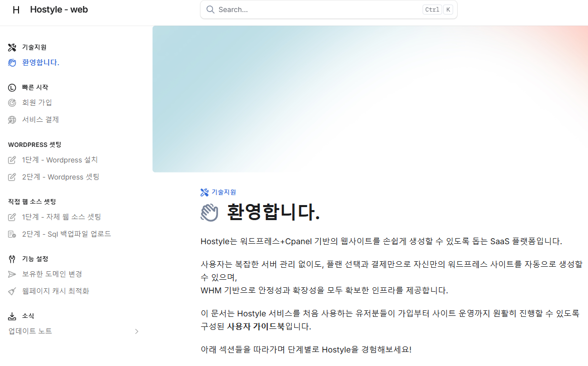588x366 pixels.
Task: Click the 소식 section heading
Action: pos(28,316)
